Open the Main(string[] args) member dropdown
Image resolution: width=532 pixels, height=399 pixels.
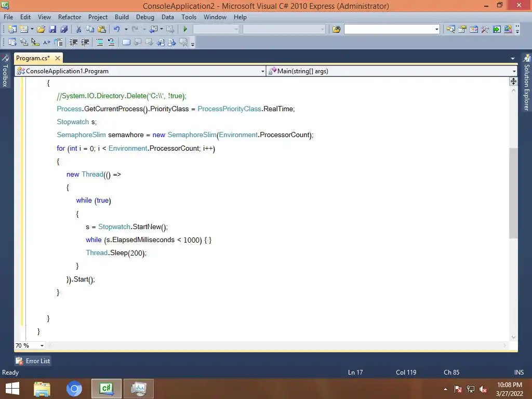coord(514,71)
